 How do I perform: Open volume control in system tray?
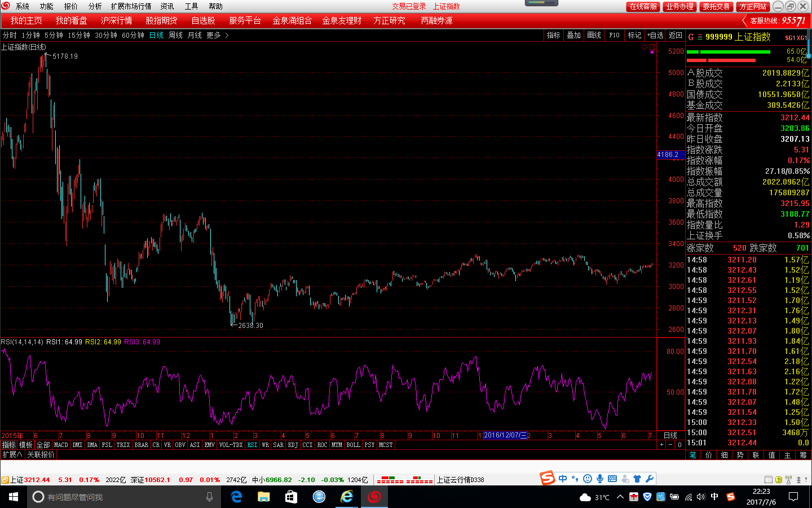click(701, 497)
